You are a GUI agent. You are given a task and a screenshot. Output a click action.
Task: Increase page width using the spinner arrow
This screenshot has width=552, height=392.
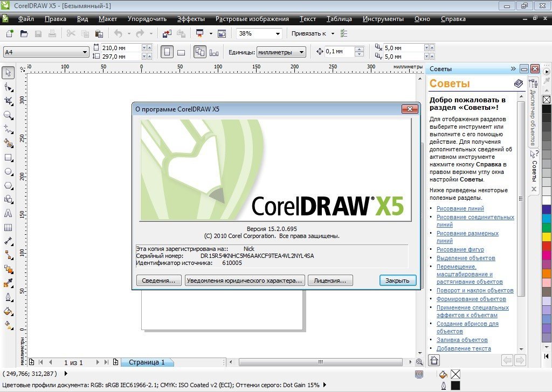point(144,46)
